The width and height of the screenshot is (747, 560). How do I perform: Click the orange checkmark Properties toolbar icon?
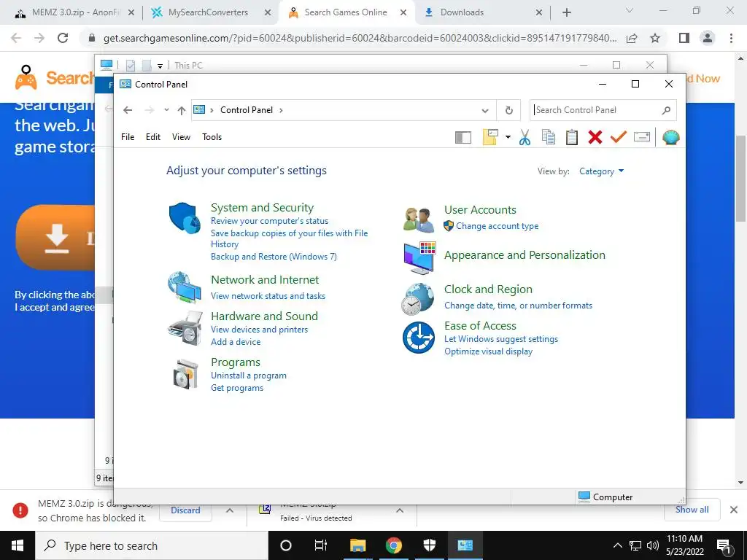619,137
